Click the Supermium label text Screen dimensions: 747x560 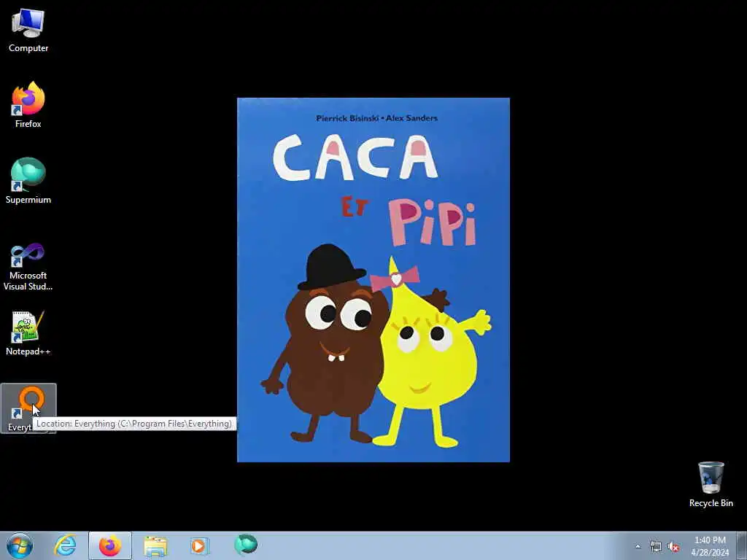[28, 200]
